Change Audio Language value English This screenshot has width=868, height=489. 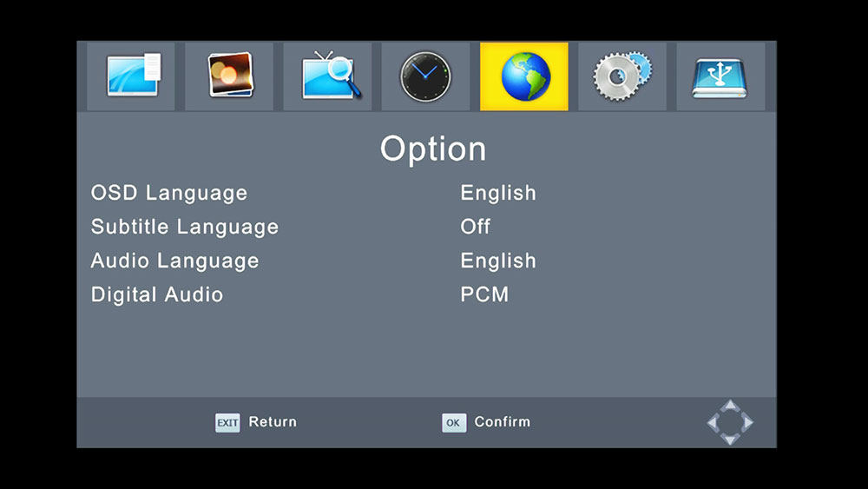tap(498, 261)
